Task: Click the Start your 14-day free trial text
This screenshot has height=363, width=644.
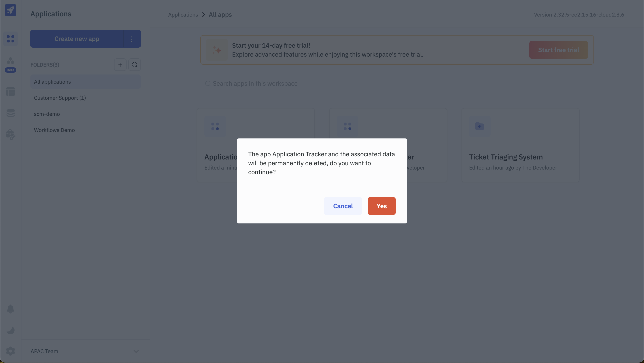Action: pos(271,45)
